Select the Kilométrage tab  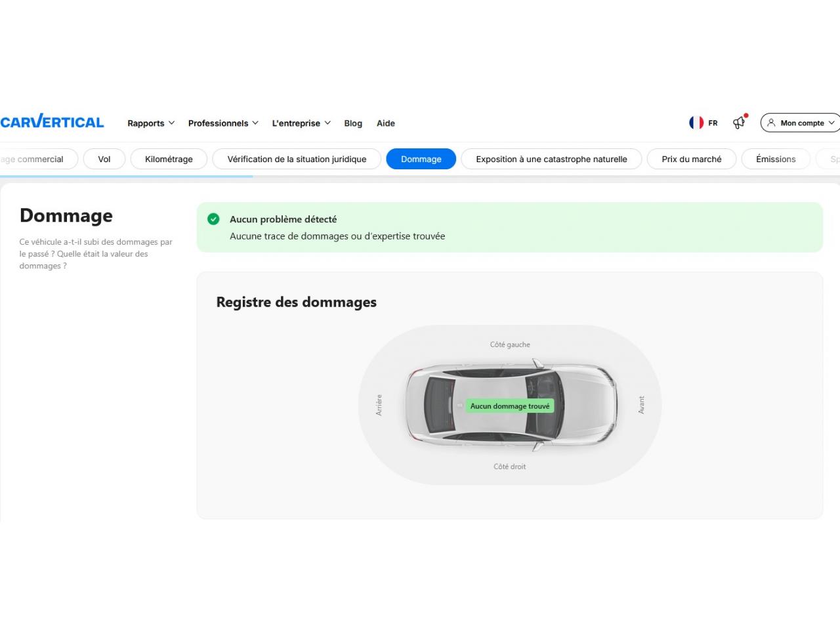(169, 159)
